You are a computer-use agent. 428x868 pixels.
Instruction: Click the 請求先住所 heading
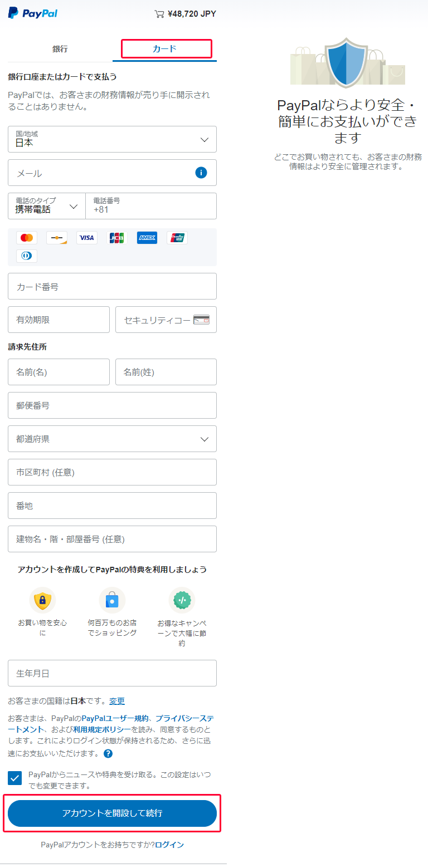27,346
